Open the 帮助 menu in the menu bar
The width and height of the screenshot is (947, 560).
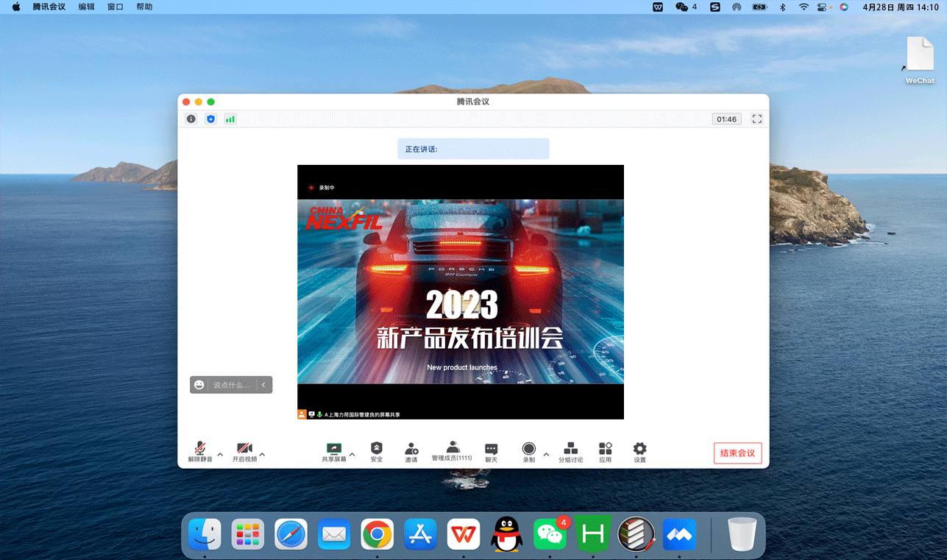(x=144, y=7)
